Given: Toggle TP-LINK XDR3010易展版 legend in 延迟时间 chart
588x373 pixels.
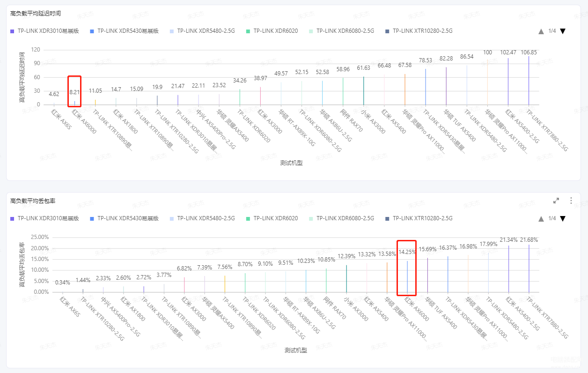Looking at the screenshot, I should point(44,31).
